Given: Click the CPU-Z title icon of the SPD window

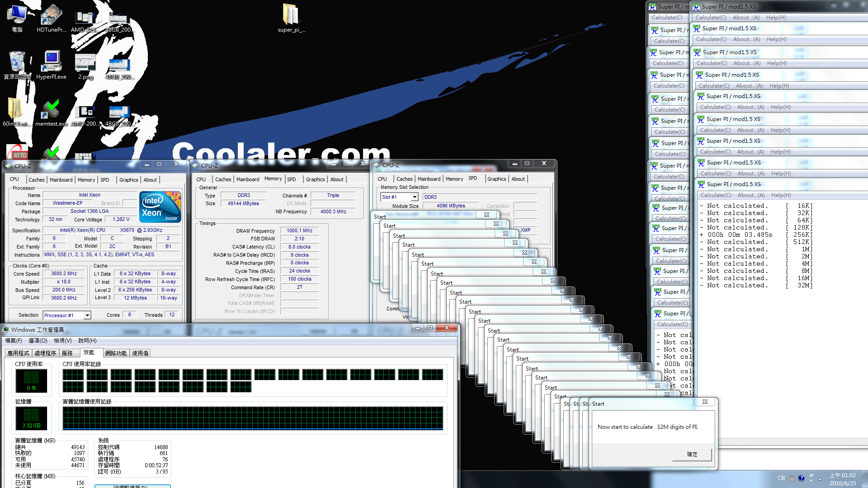Looking at the screenshot, I should click(x=377, y=165).
